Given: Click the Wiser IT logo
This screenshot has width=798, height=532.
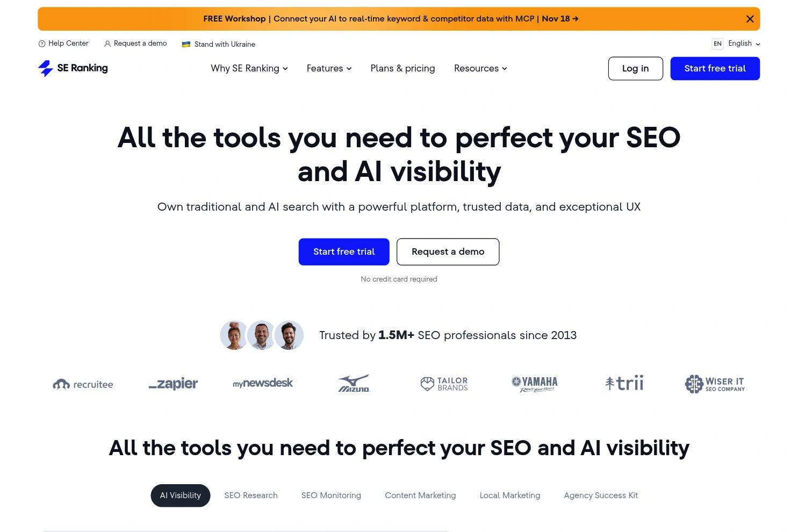Looking at the screenshot, I should point(715,384).
